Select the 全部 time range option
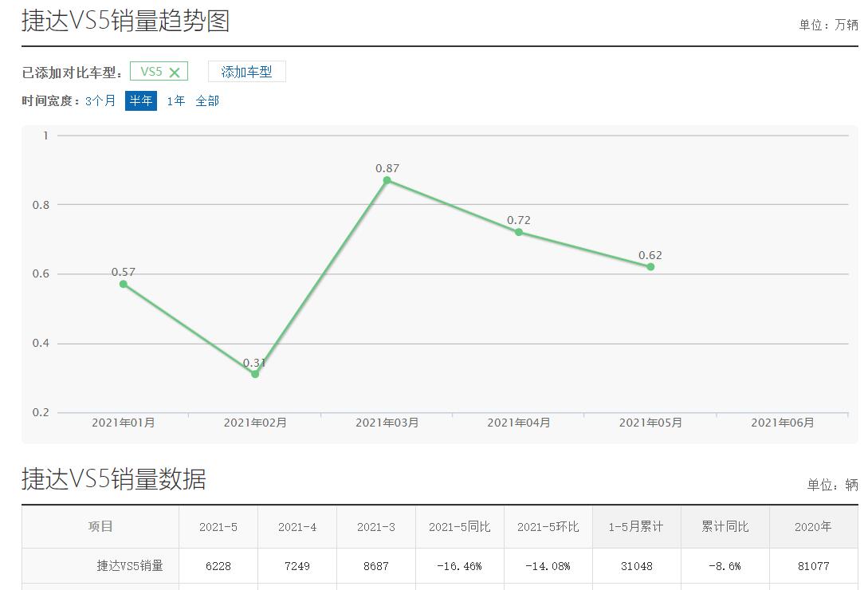This screenshot has height=590, width=868. point(206,100)
